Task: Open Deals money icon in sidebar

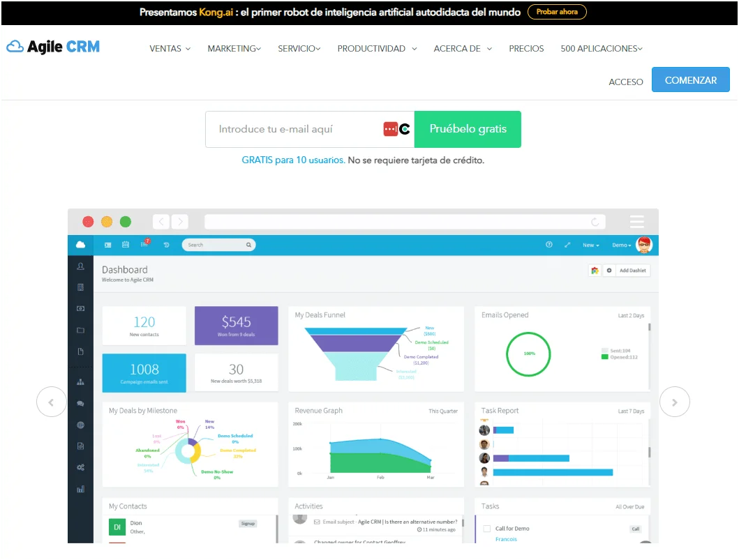Action: click(80, 308)
